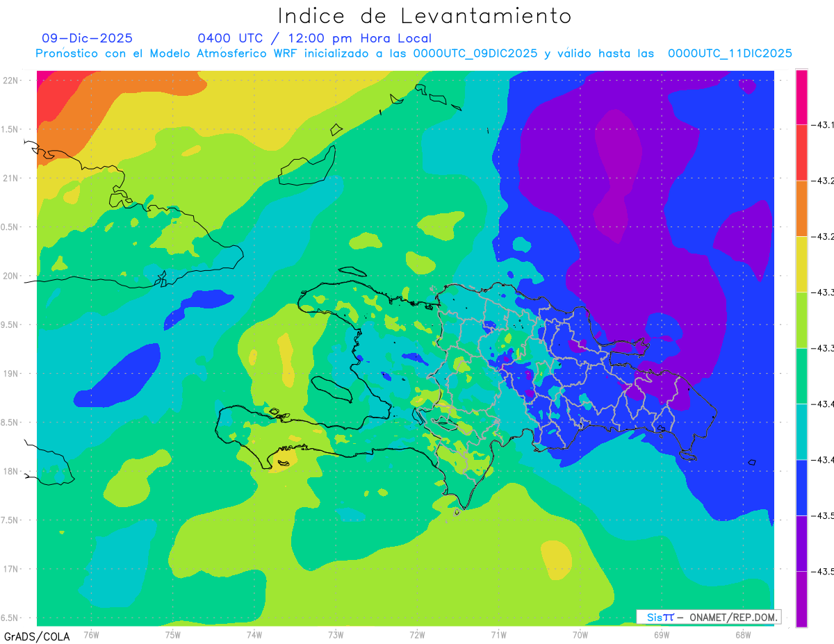
Task: Click the '73W' longitude label
Action: (x=336, y=635)
